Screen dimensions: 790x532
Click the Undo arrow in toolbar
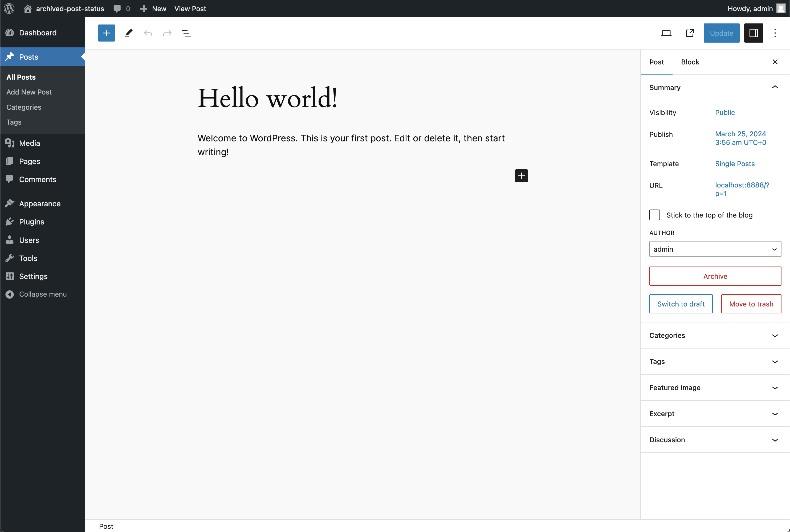pos(148,33)
